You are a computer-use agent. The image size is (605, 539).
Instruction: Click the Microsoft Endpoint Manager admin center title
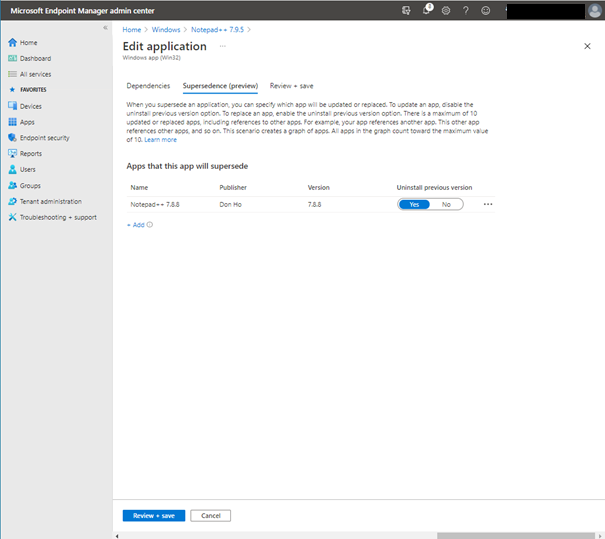coord(82,11)
